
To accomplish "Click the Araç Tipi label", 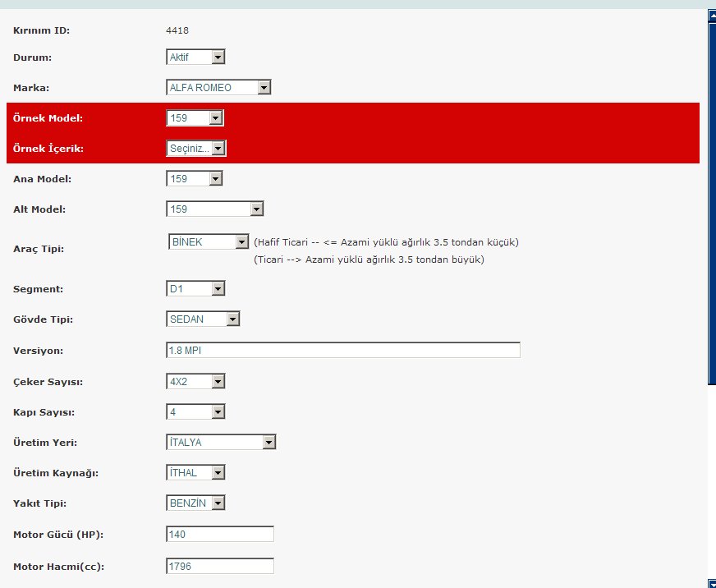I will pyautogui.click(x=39, y=249).
